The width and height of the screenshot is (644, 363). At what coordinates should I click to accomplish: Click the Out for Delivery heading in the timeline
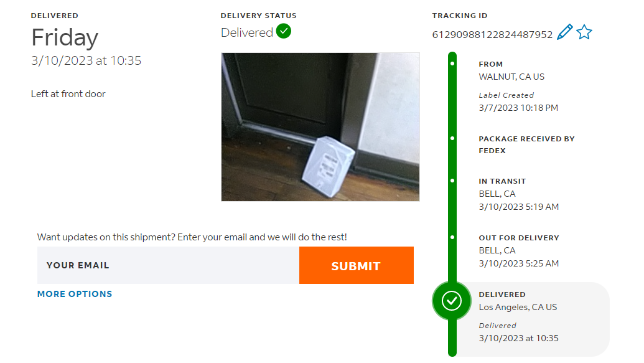519,238
